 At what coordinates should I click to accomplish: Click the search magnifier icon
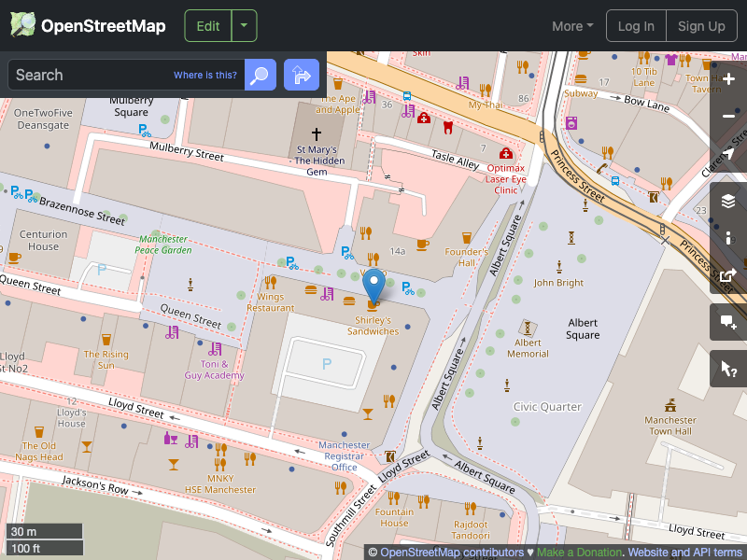tap(260, 75)
